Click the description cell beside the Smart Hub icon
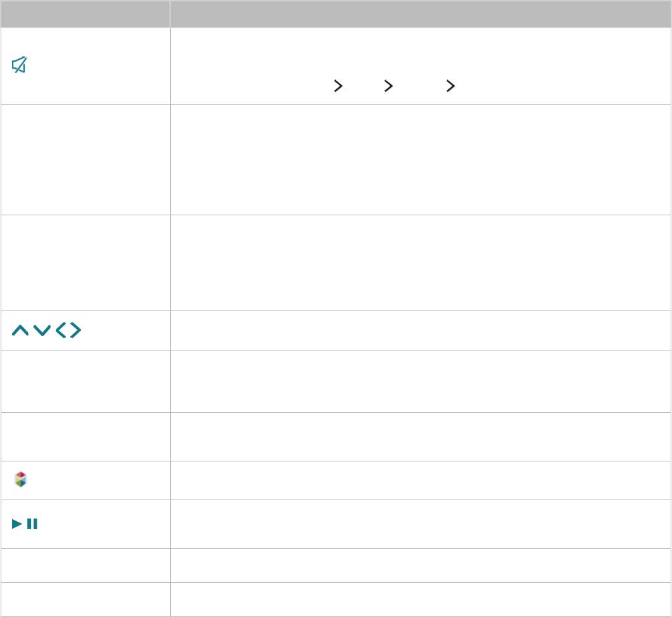This screenshot has height=617, width=672. 420,480
